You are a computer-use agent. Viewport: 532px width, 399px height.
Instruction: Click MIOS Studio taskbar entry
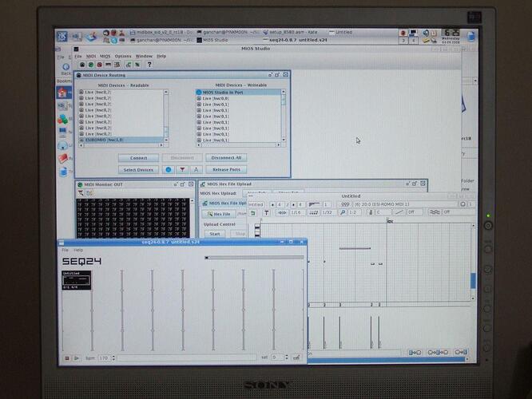pos(215,40)
